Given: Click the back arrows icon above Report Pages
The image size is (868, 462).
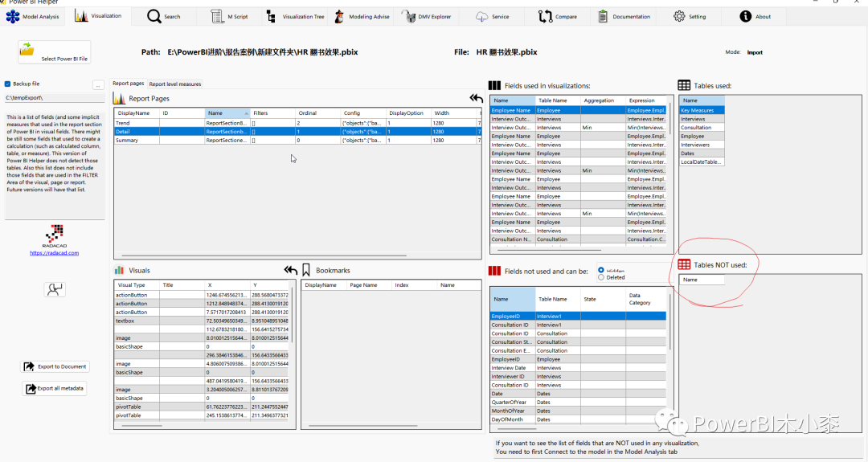Looking at the screenshot, I should pos(476,98).
